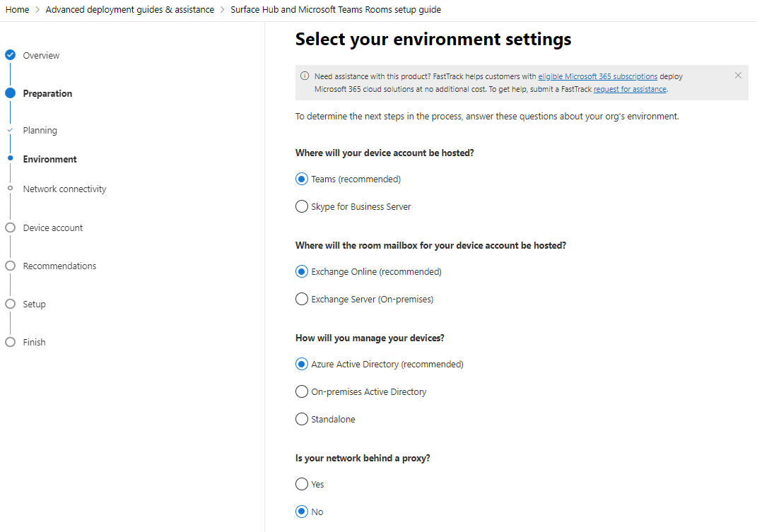Click the Finish step circle
The height and width of the screenshot is (532, 757).
click(x=10, y=342)
